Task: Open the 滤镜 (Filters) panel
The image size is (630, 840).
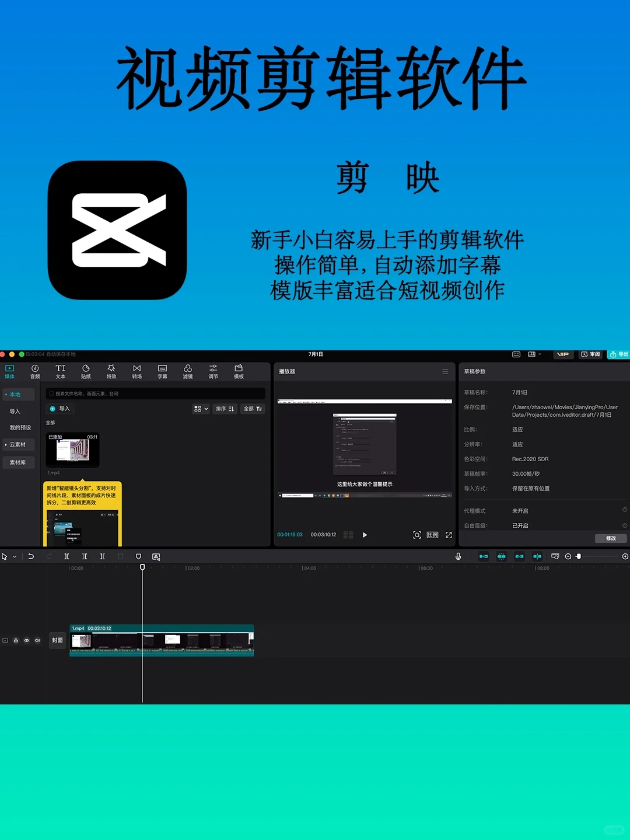Action: tap(187, 371)
